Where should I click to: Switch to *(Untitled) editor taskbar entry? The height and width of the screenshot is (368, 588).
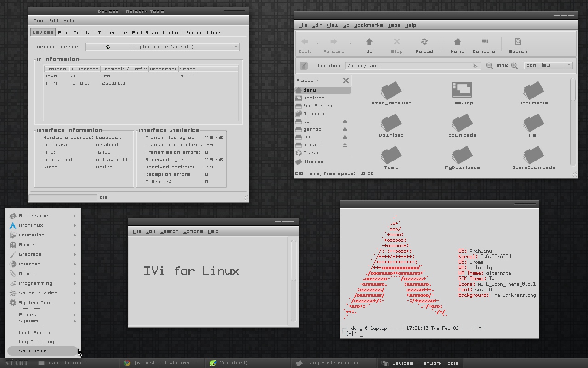248,363
